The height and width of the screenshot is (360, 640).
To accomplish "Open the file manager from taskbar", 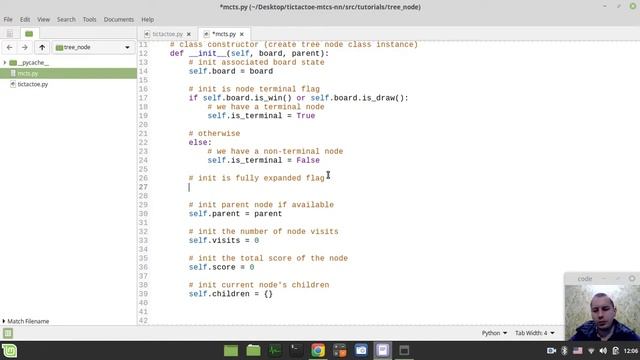I will click(x=253, y=351).
